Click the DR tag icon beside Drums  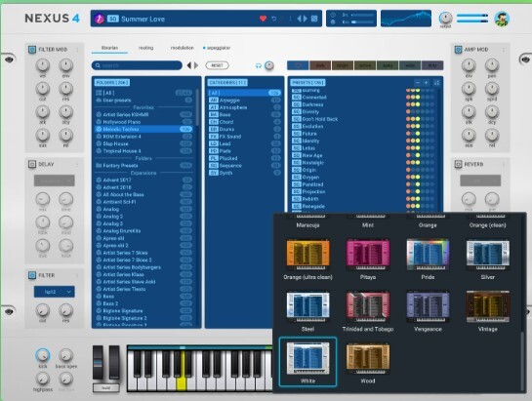[213, 129]
